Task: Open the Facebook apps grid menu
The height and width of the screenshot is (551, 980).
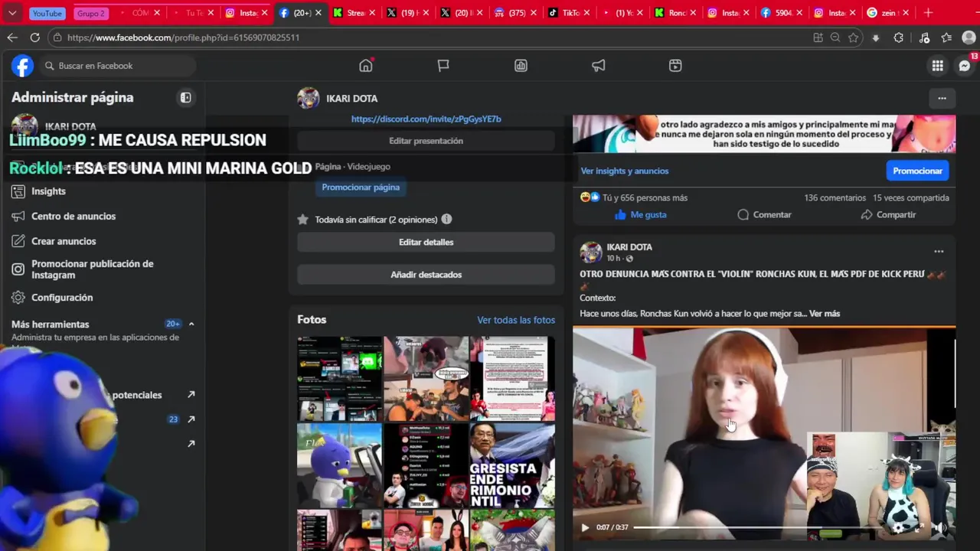Action: click(937, 66)
